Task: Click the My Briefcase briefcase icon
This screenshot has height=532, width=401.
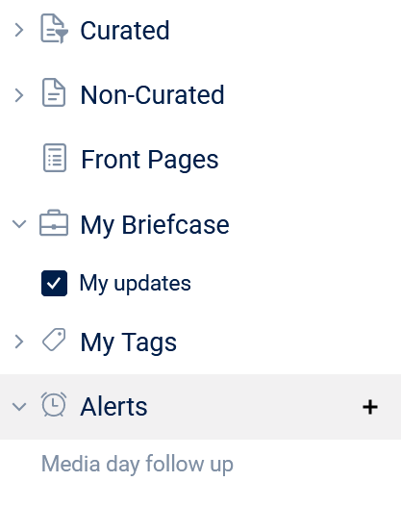Action: click(54, 223)
